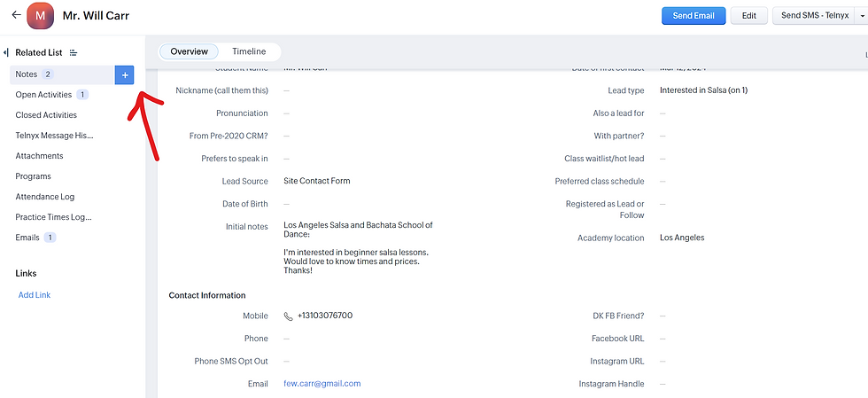The width and height of the screenshot is (868, 398).
Task: Collapse the Related List sidebar arrow
Action: pos(5,52)
